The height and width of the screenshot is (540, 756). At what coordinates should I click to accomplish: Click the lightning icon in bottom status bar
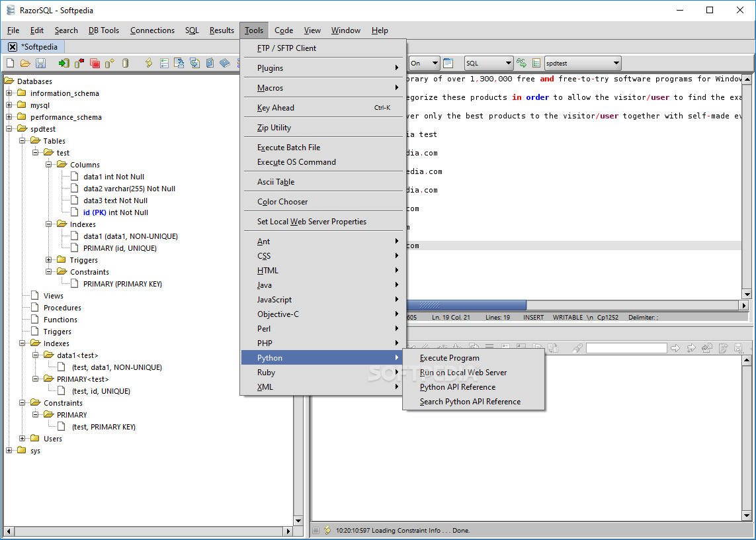click(327, 530)
